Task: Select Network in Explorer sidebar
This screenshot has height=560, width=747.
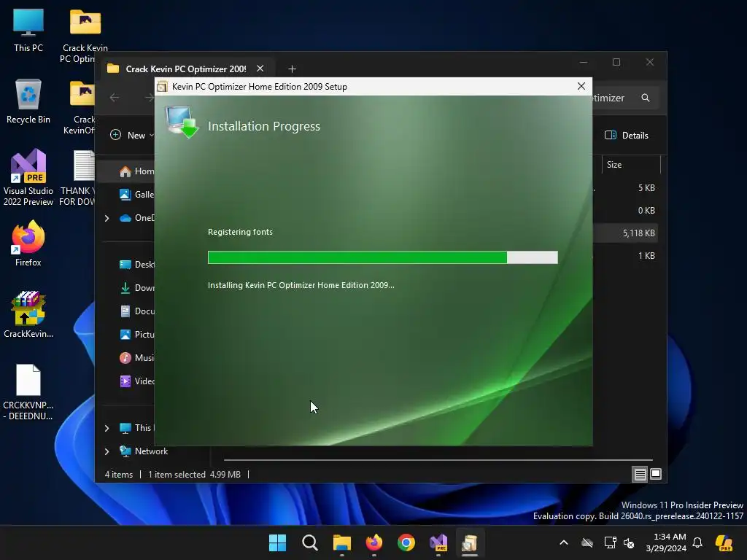Action: coord(144,451)
